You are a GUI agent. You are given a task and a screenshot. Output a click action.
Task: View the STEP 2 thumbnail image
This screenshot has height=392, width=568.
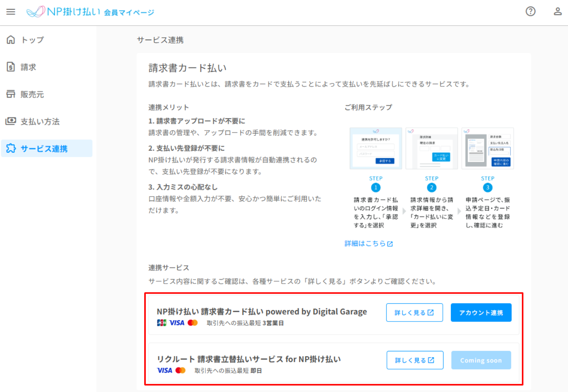[432, 148]
